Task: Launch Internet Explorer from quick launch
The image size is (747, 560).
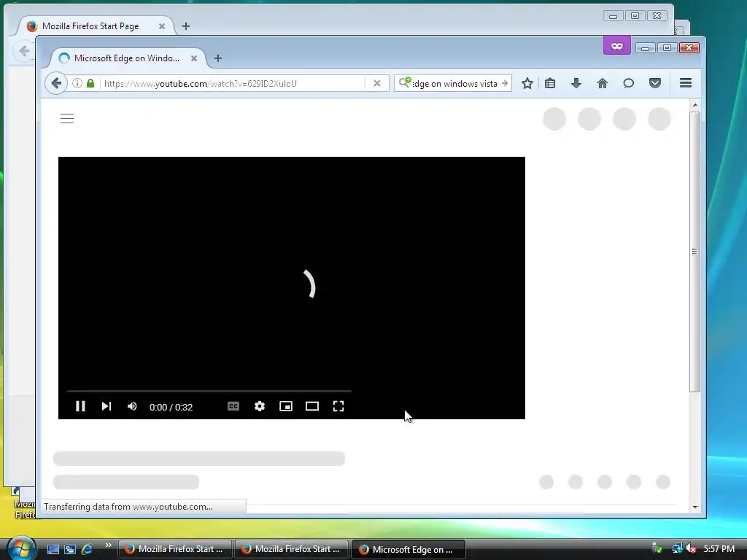Action: click(88, 549)
